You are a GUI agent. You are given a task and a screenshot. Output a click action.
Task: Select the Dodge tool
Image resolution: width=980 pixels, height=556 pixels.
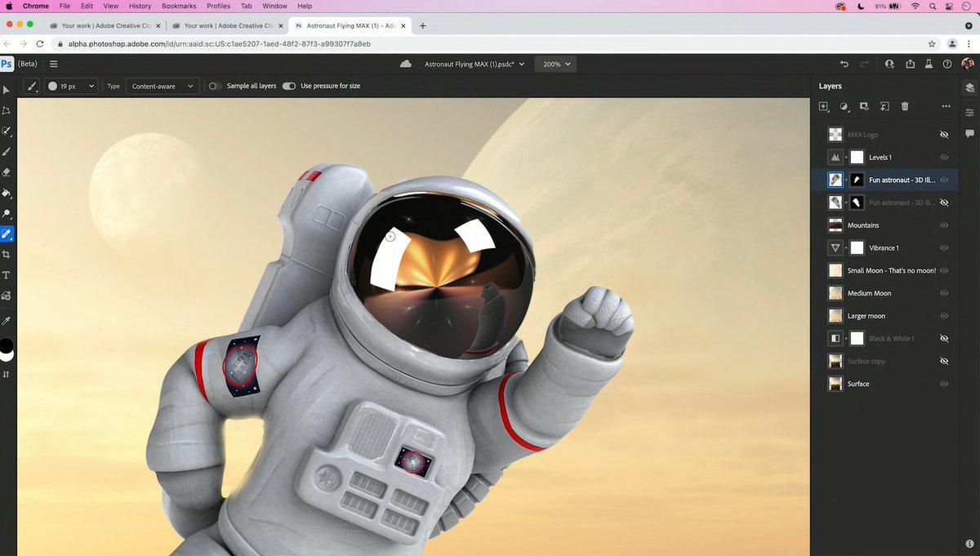[7, 214]
